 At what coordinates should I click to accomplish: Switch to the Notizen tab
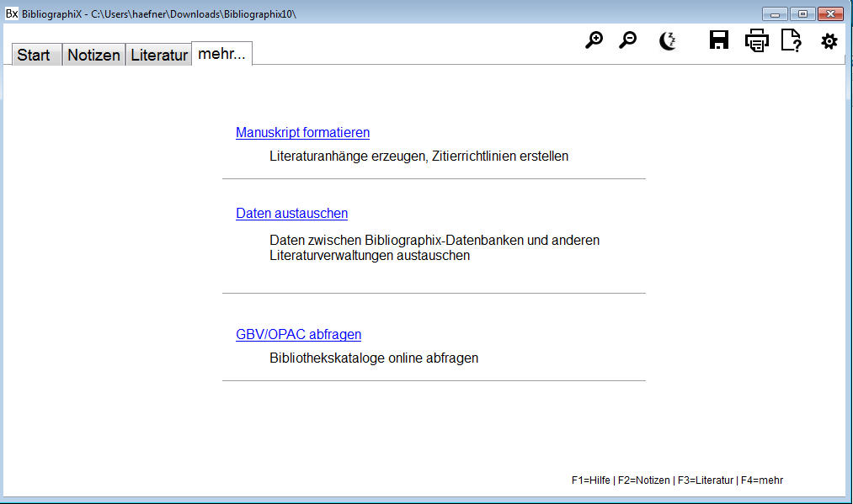[93, 55]
